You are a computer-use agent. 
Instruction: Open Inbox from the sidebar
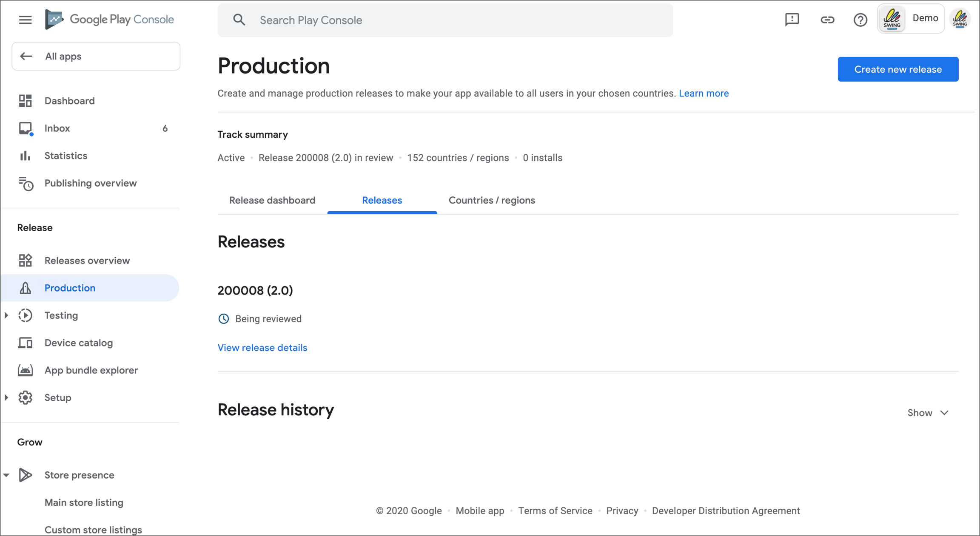click(57, 128)
